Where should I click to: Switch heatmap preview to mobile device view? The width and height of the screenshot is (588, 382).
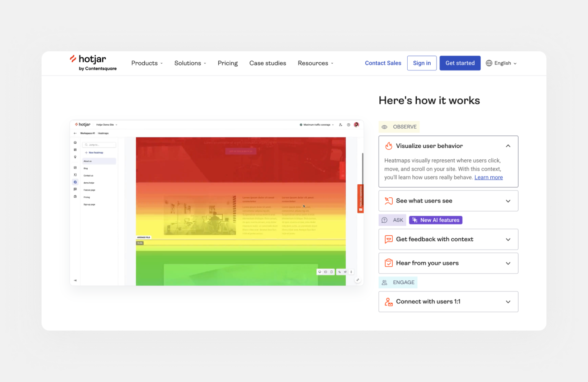pyautogui.click(x=332, y=272)
